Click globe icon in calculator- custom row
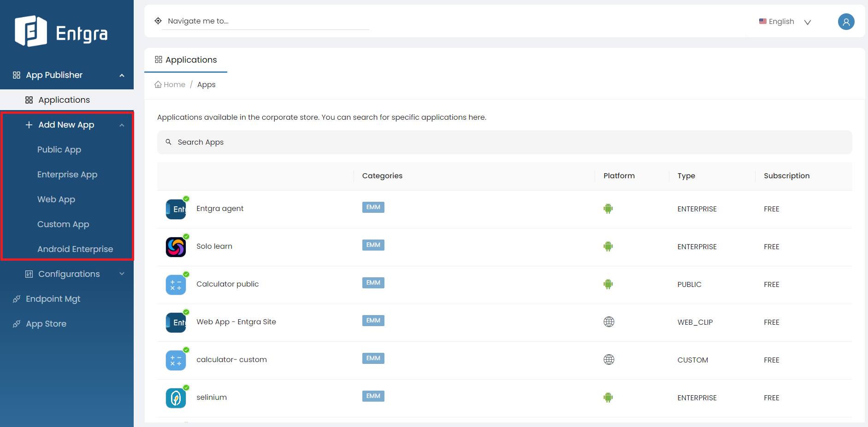Image resolution: width=868 pixels, height=427 pixels. point(609,360)
